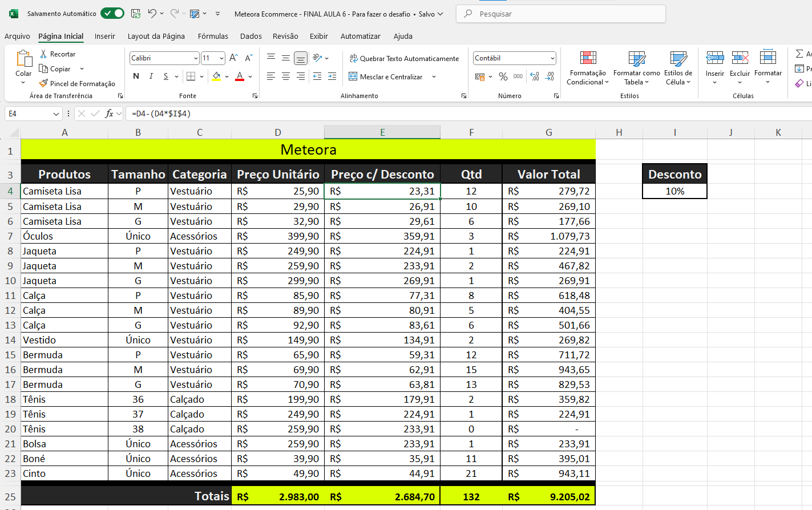The image size is (812, 510).
Task: Open Formatar como Tabela
Action: coord(636,68)
